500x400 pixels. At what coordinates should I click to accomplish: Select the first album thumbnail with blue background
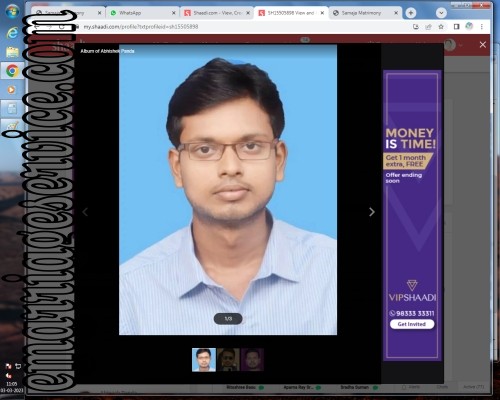204,360
